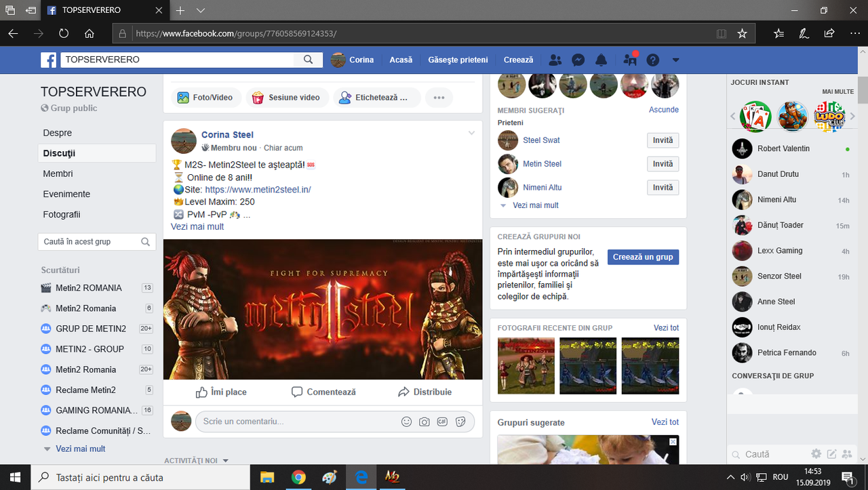
Task: Open Corina Steel profile link on post
Action: pos(227,135)
